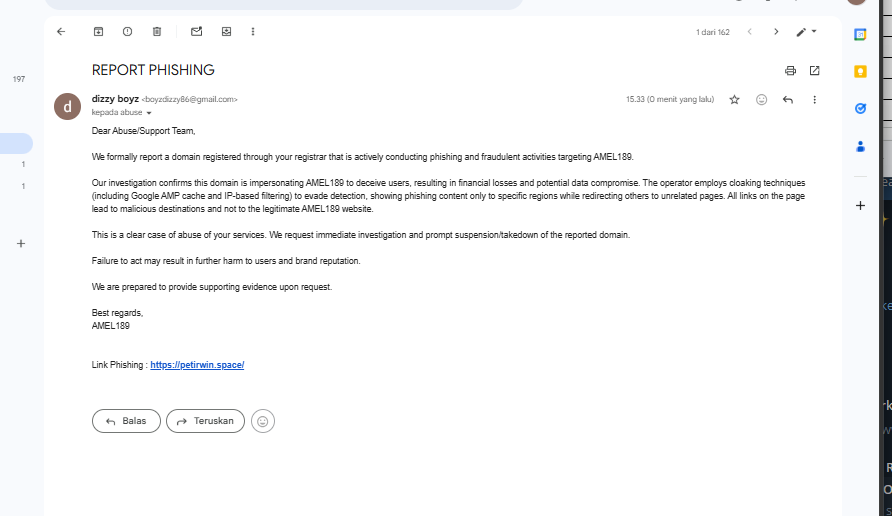Open the Contacts side panel

click(860, 146)
